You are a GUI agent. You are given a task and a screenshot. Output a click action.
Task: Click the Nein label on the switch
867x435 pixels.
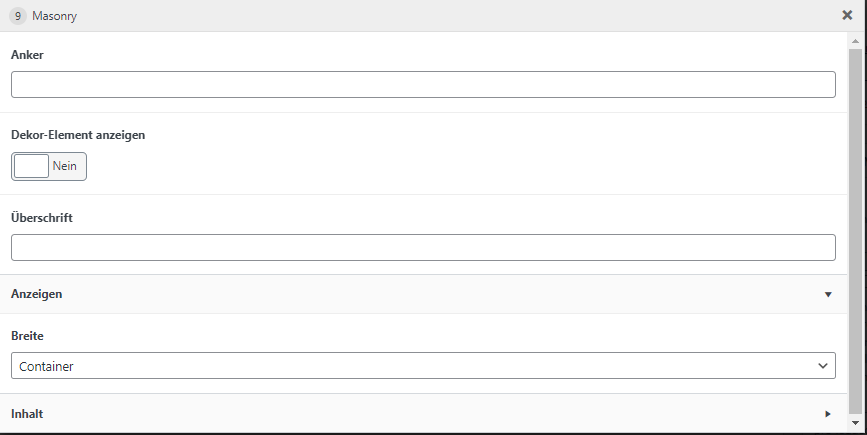point(65,166)
